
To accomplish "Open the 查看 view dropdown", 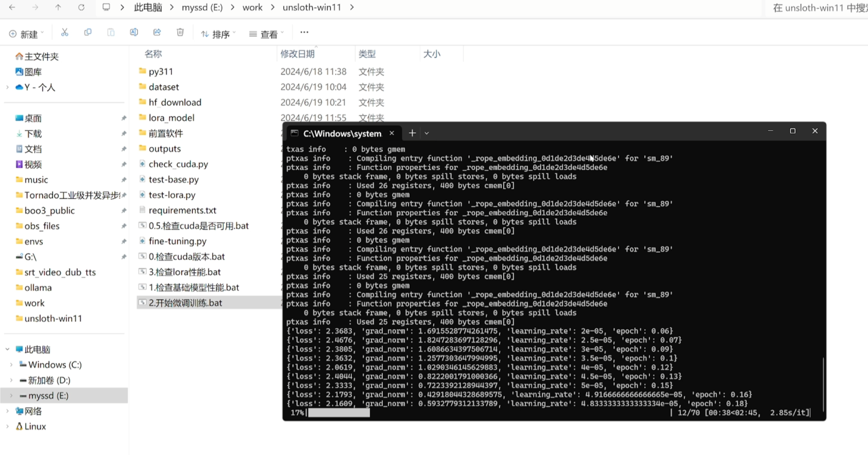I will click(266, 34).
